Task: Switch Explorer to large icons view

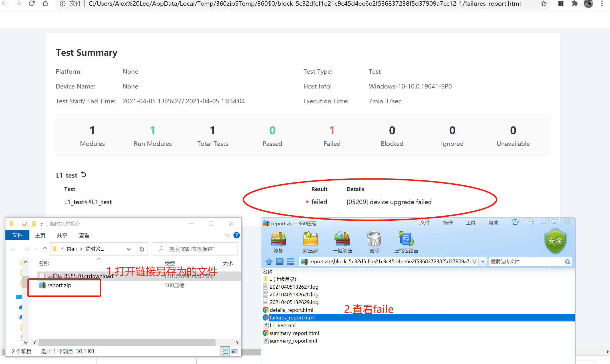Action: (234, 351)
